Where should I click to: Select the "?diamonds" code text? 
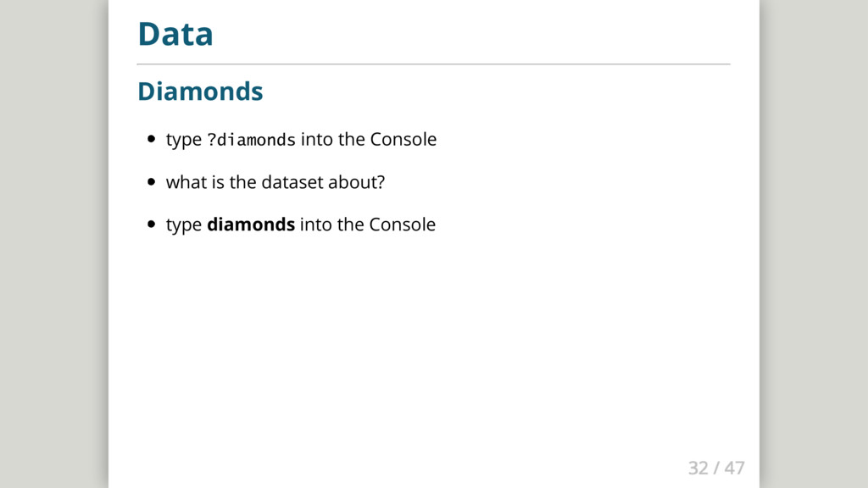251,140
